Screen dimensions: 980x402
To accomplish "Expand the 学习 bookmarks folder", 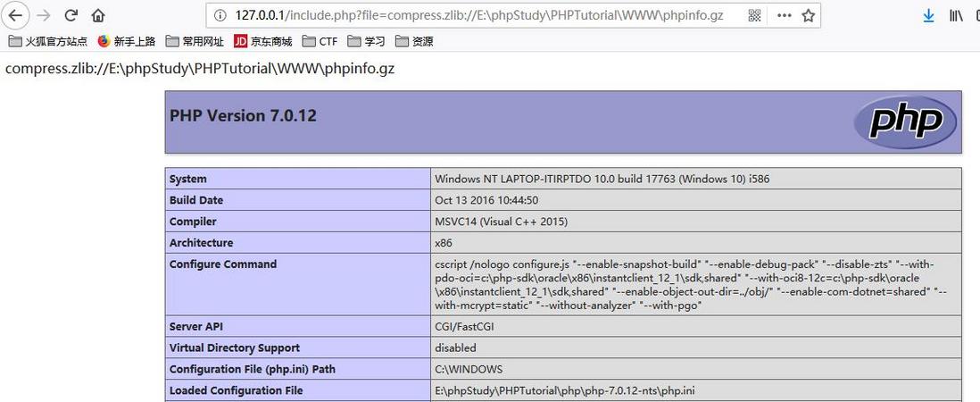I will click(367, 41).
